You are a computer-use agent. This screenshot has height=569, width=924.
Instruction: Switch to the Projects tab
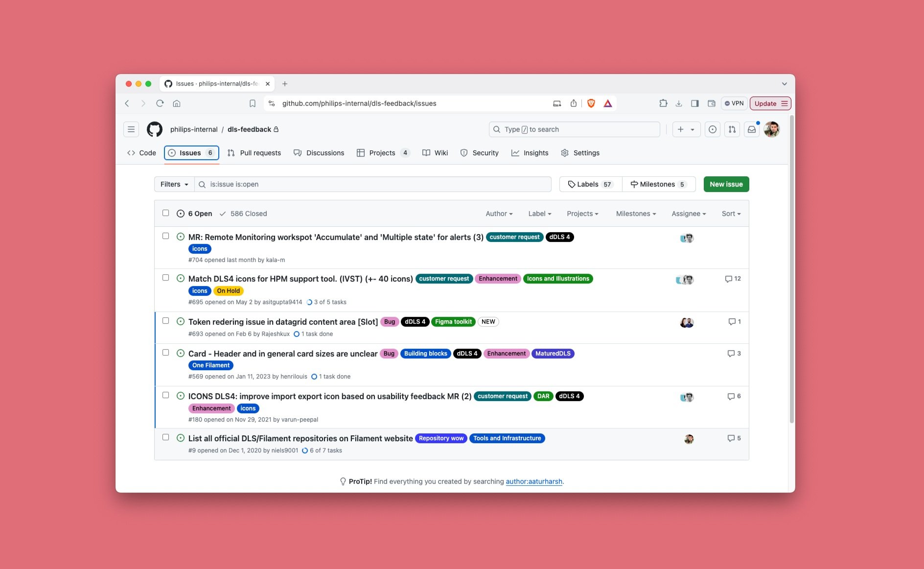point(383,153)
